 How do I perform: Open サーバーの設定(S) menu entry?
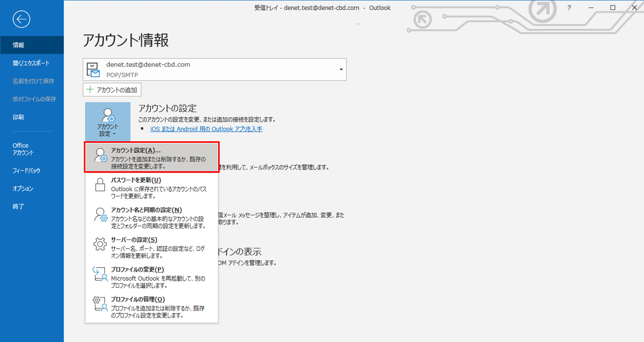pos(152,247)
